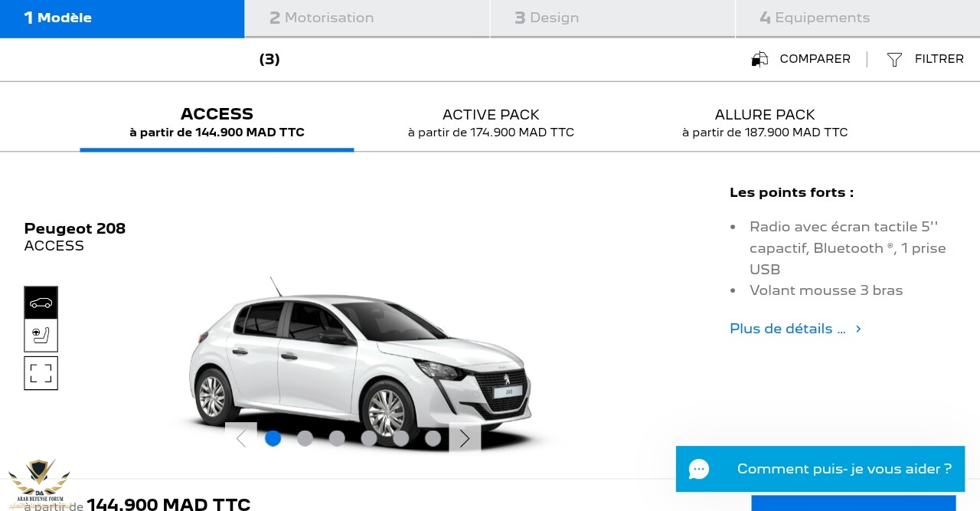980x511 pixels.
Task: Select the fifth carousel dot
Action: (401, 438)
